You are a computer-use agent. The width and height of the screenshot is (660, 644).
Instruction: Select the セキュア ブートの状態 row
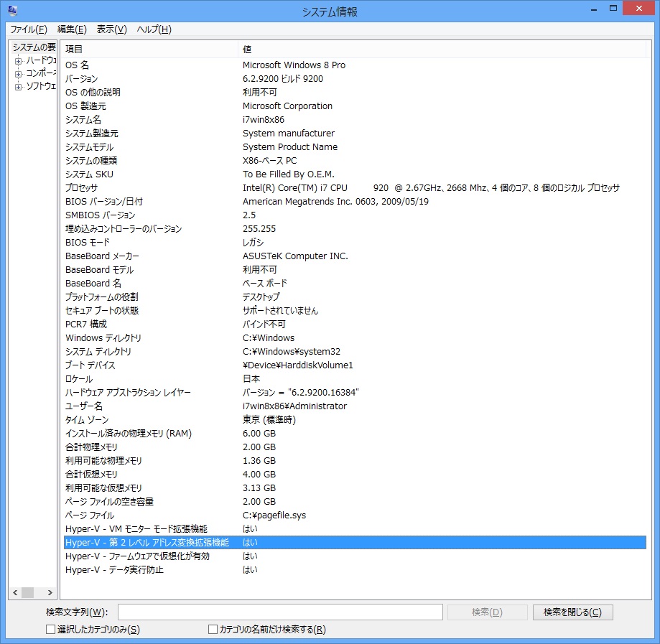tap(355, 311)
